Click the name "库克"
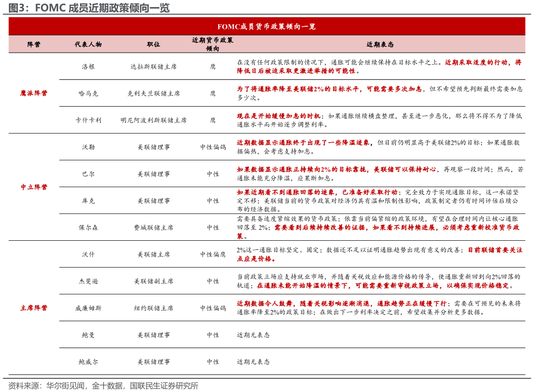This screenshot has height=392, width=534. pos(88,201)
